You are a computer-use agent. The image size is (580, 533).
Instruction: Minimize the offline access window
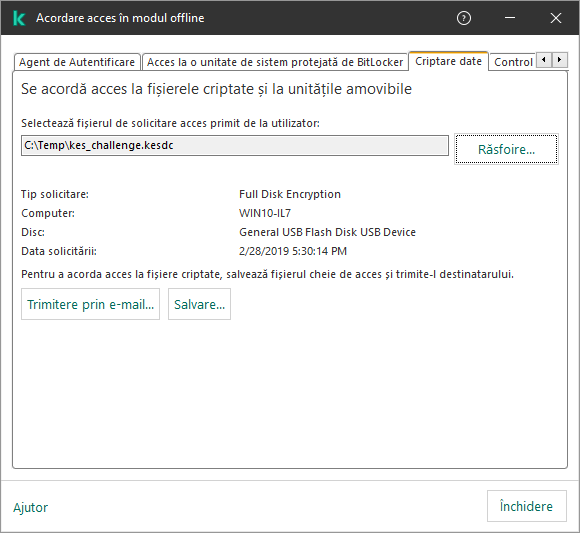coord(510,18)
